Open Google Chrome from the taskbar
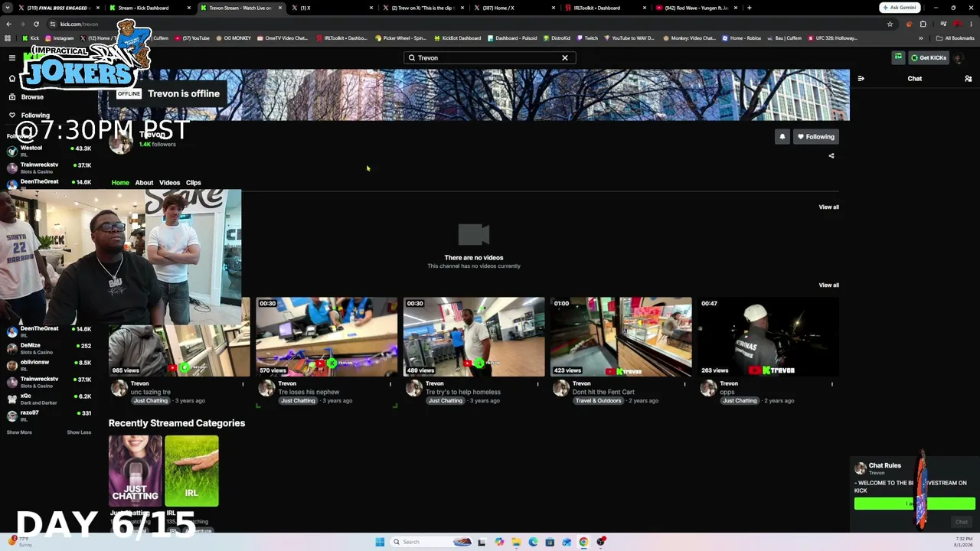Viewport: 980px width, 551px height. pos(583,542)
